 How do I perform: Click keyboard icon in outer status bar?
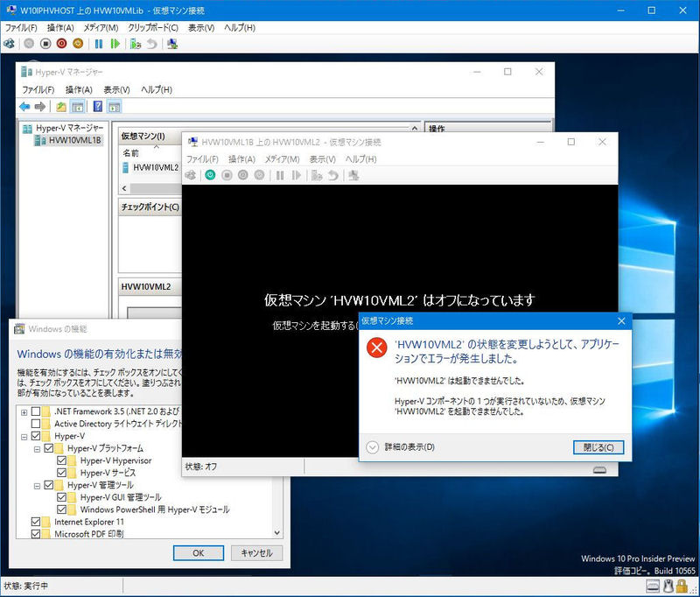coord(652,586)
